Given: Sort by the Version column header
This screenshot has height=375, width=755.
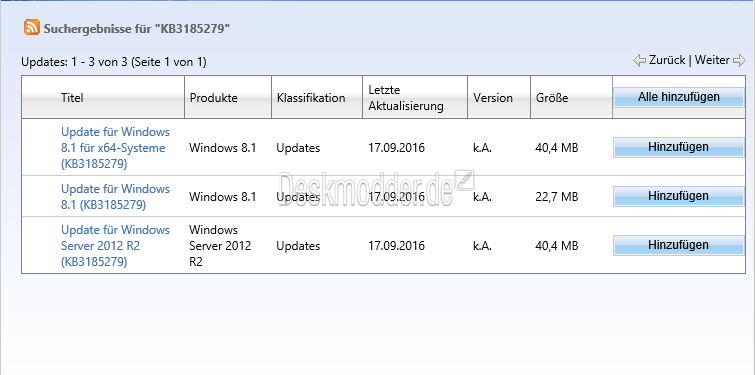Looking at the screenshot, I should coord(493,98).
